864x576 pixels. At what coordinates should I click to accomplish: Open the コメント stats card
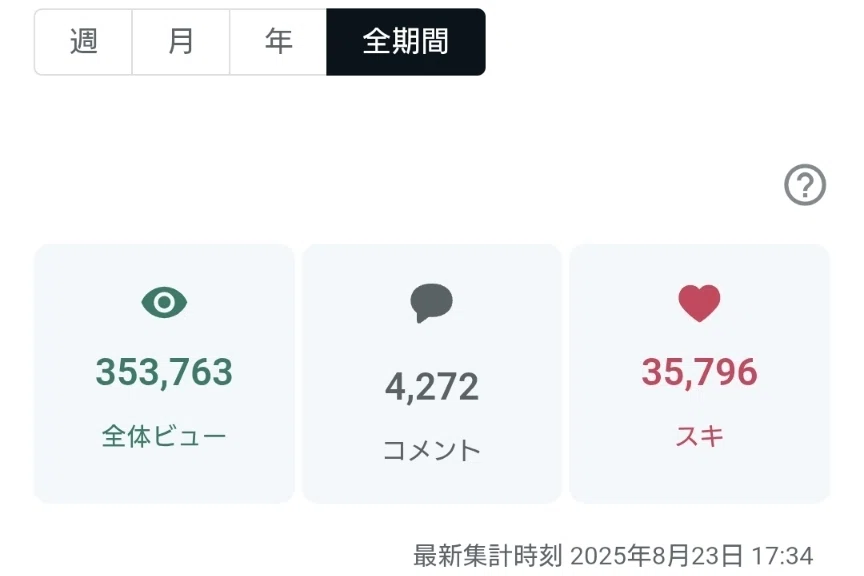point(431,374)
